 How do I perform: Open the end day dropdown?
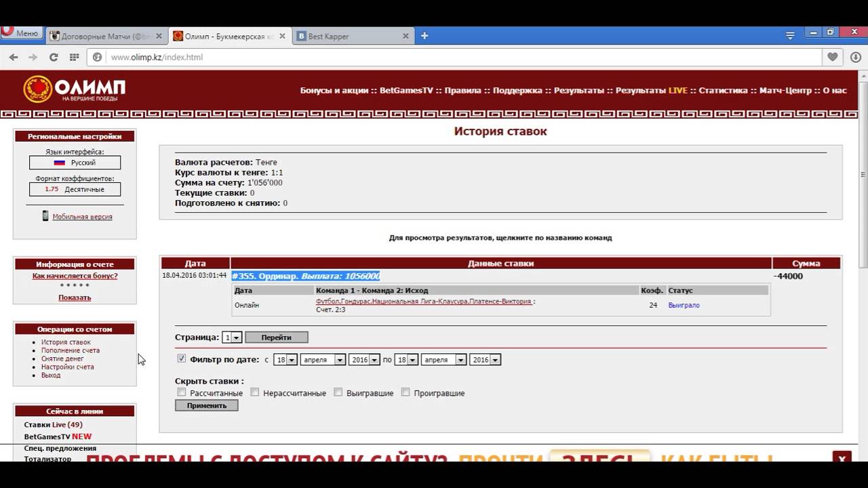406,360
